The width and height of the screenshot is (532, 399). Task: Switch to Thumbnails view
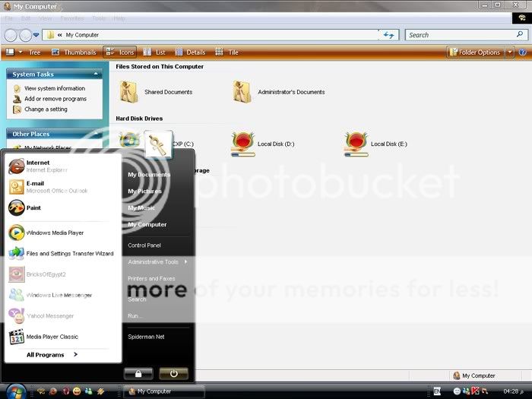[x=74, y=52]
